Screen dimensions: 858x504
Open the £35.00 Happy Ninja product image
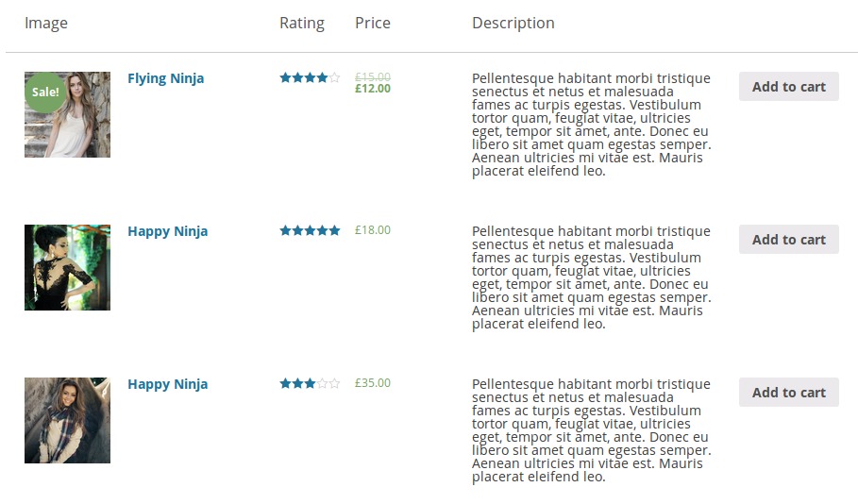click(67, 420)
